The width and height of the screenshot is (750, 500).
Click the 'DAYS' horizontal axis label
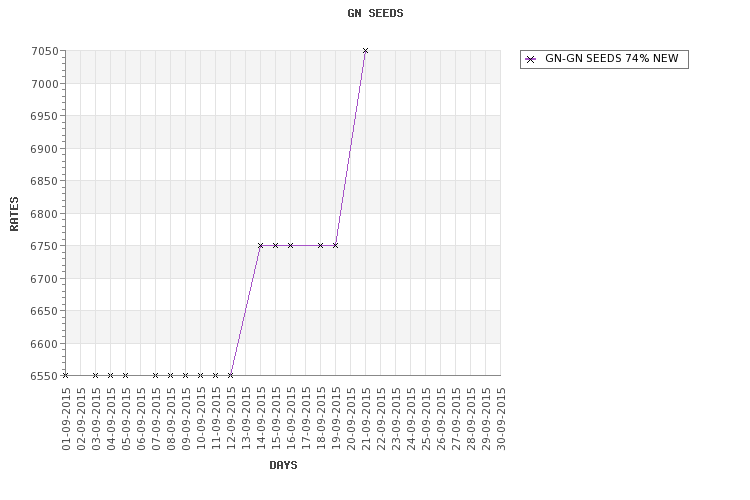tap(283, 465)
